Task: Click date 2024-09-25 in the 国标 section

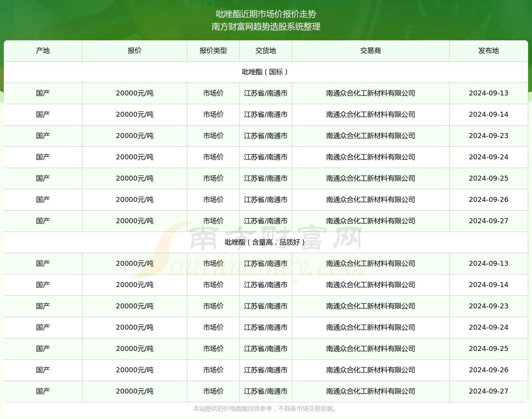Action: (488, 178)
